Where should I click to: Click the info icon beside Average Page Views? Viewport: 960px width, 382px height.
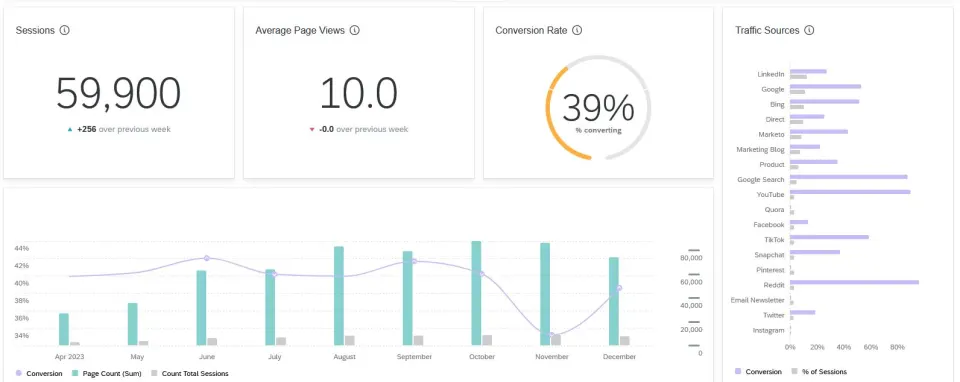pyautogui.click(x=354, y=30)
